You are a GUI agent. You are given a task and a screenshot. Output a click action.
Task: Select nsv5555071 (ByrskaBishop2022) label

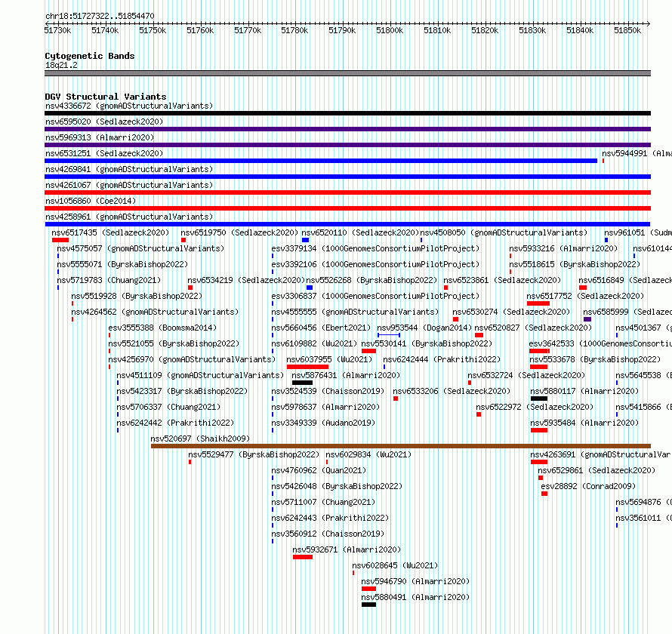(122, 264)
